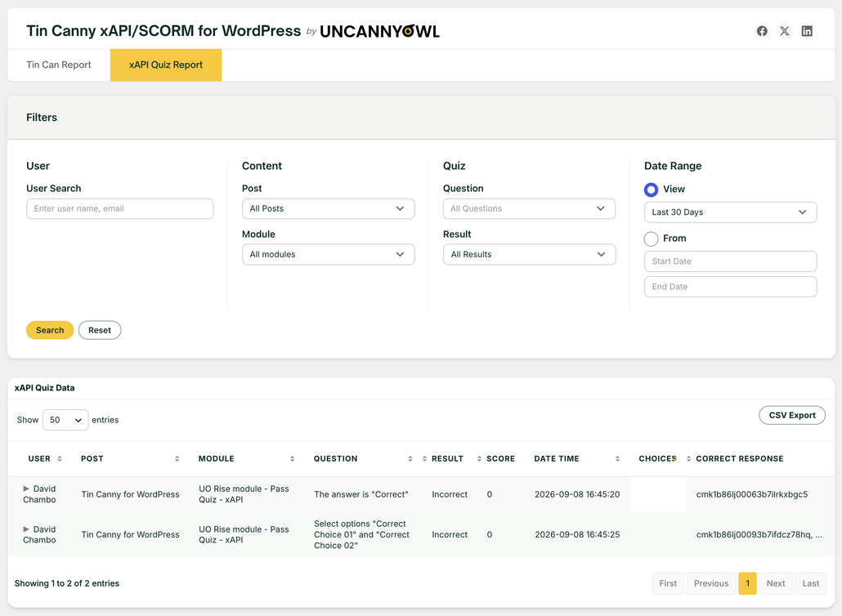This screenshot has width=842, height=616.
Task: Click the RESULT column header
Action: (447, 459)
